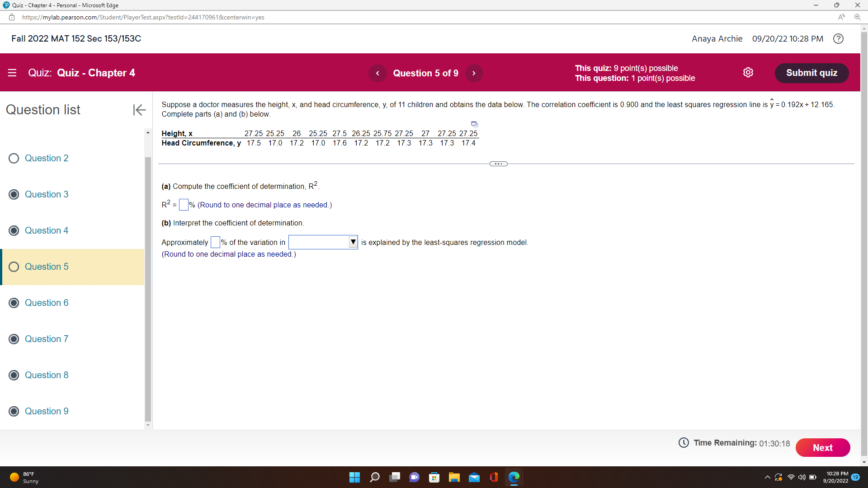Launch Outlook mail from the taskbar
This screenshot has height=488, width=868.
[x=474, y=477]
